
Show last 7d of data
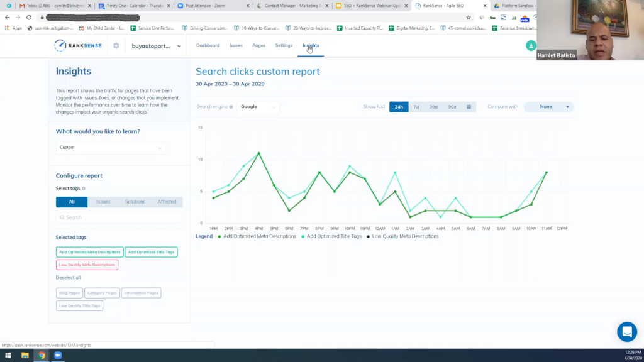coord(416,107)
